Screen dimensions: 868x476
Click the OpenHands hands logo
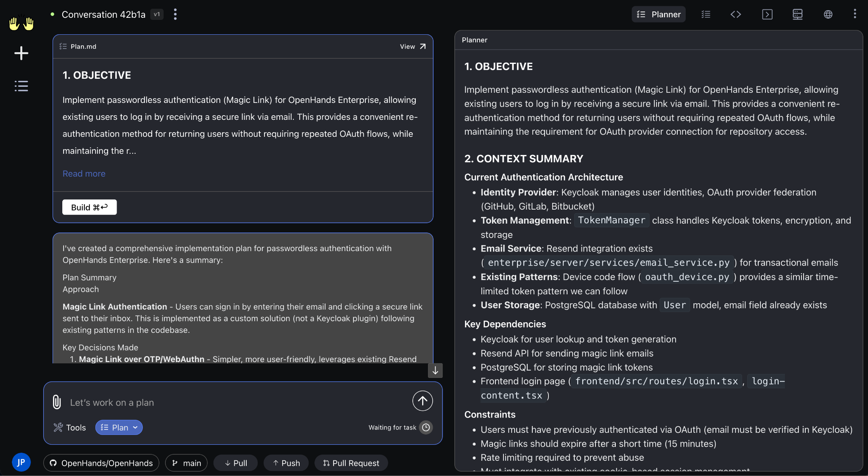pyautogui.click(x=21, y=23)
